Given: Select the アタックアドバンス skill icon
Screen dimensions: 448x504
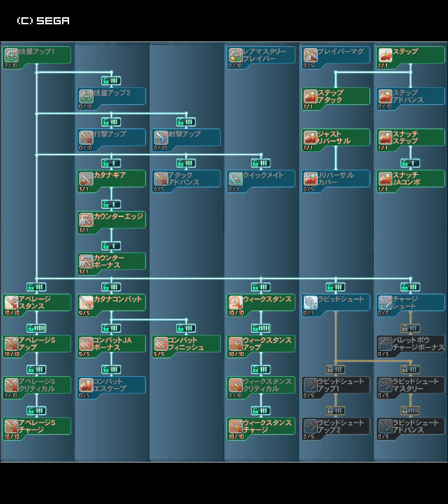Looking at the screenshot, I should click(x=161, y=179).
